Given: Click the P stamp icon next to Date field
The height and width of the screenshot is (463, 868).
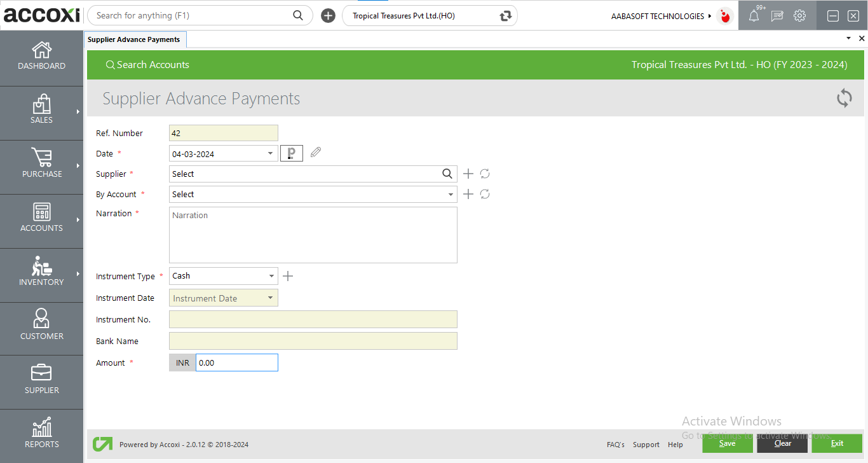Looking at the screenshot, I should click(x=291, y=153).
